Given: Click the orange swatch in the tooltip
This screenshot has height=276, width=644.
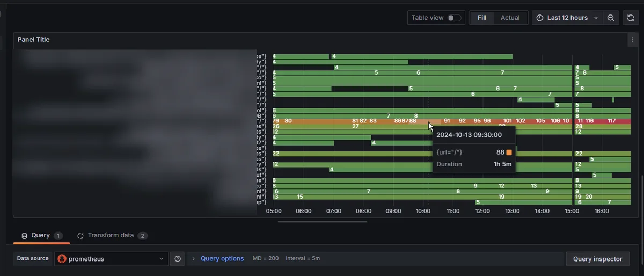Looking at the screenshot, I should tap(509, 152).
